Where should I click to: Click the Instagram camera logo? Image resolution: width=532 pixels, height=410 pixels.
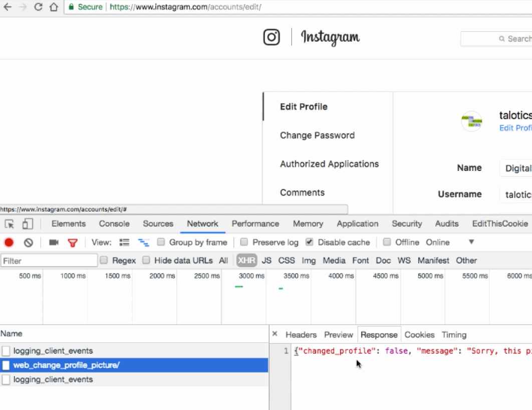click(272, 37)
